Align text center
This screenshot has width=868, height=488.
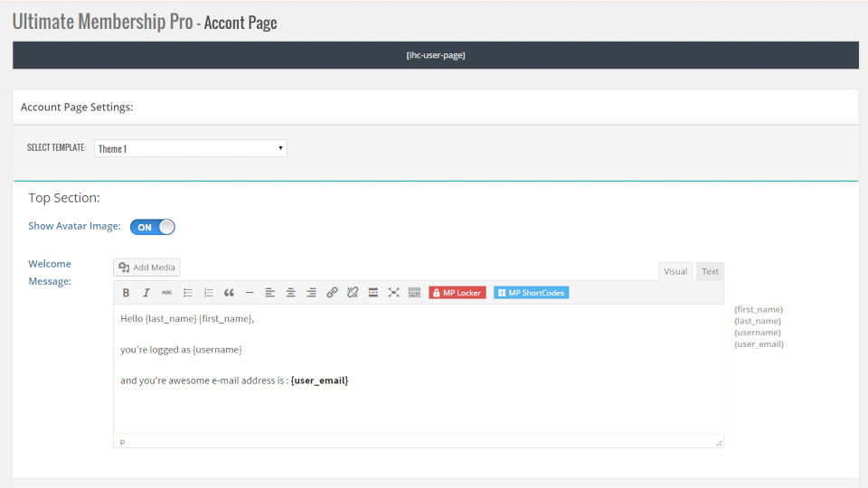(x=290, y=293)
